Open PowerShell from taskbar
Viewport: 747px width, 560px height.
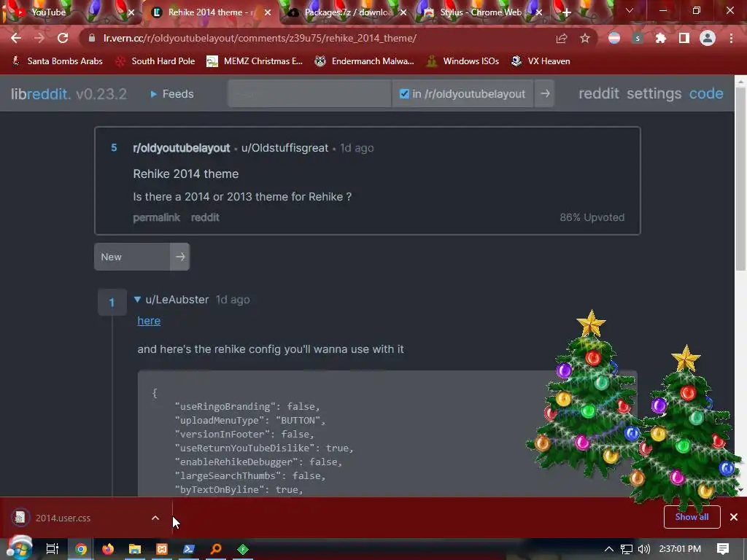point(189,549)
